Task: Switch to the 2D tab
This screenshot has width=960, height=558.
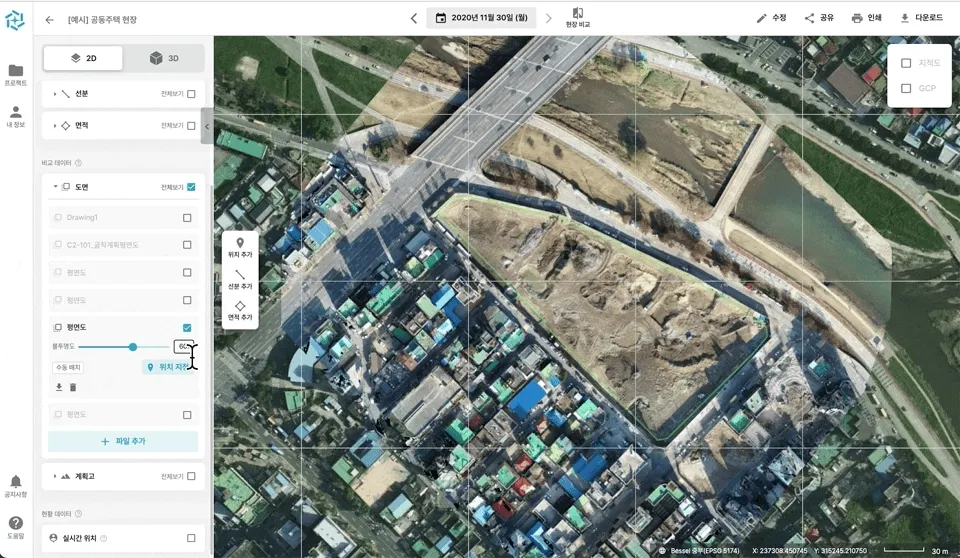Action: click(x=83, y=58)
